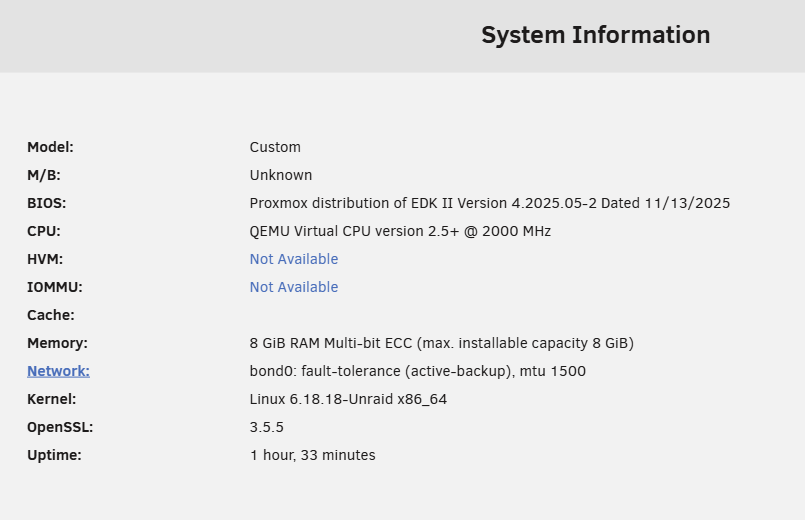Select the Model value Custom
This screenshot has width=805, height=520.
click(275, 147)
